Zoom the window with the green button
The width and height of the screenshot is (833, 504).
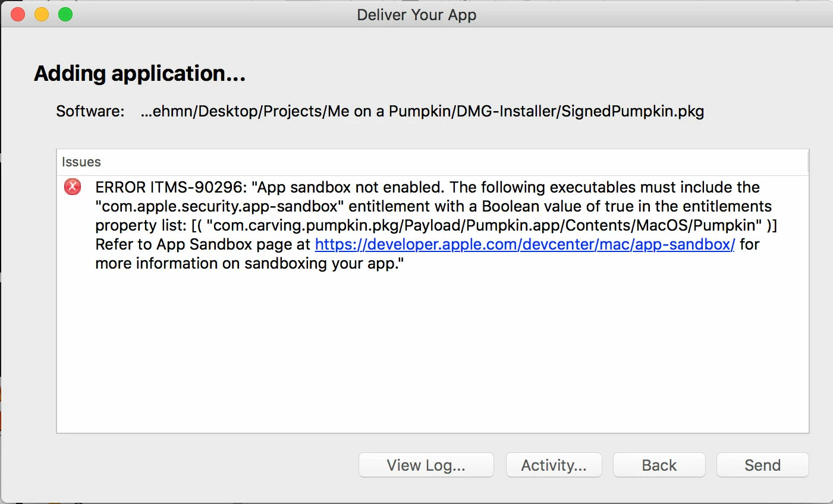pyautogui.click(x=65, y=14)
